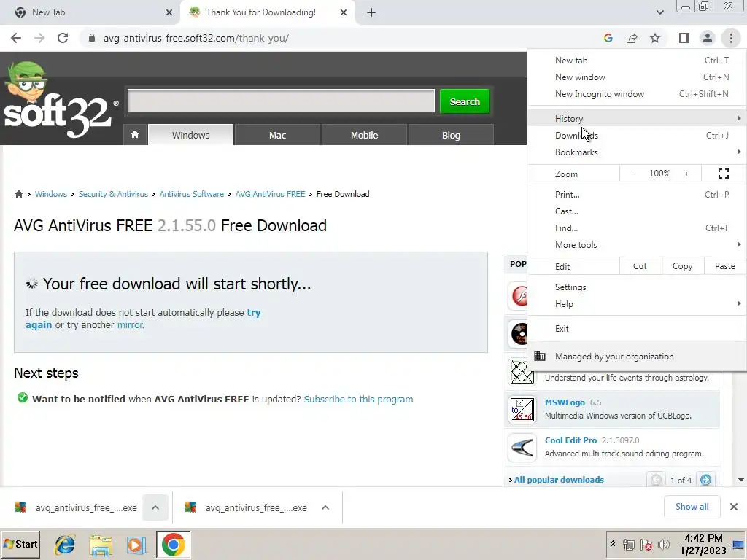Open Internet Explorer from the taskbar
The height and width of the screenshot is (560, 747).
(65, 544)
